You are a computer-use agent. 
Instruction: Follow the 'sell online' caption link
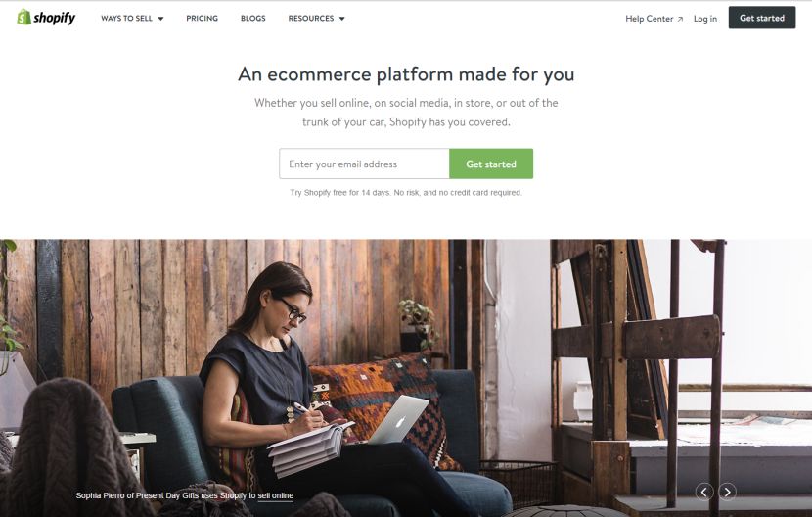click(x=276, y=495)
